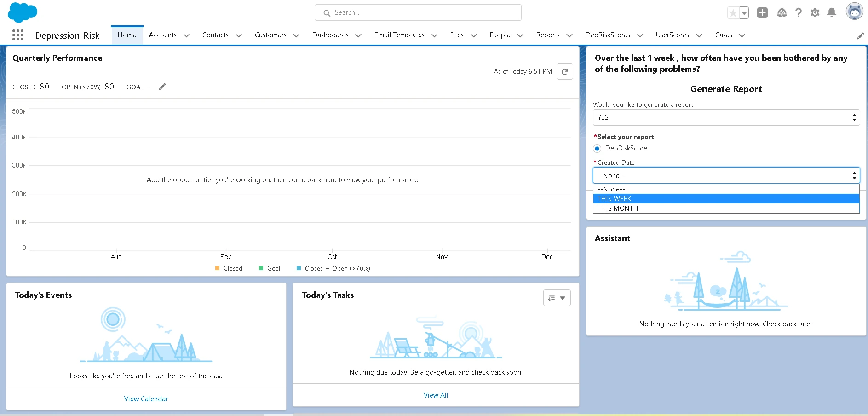Screen dimensions: 868x416
Task: Click the View Calendar link
Action: pos(146,399)
